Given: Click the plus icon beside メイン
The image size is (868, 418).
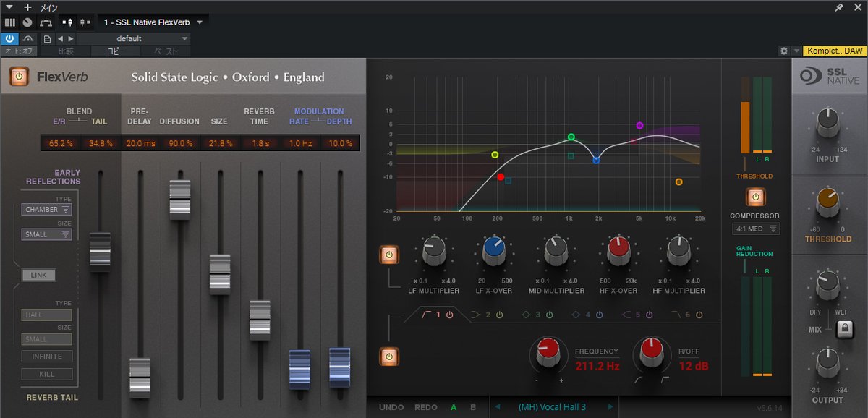Looking at the screenshot, I should (28, 7).
